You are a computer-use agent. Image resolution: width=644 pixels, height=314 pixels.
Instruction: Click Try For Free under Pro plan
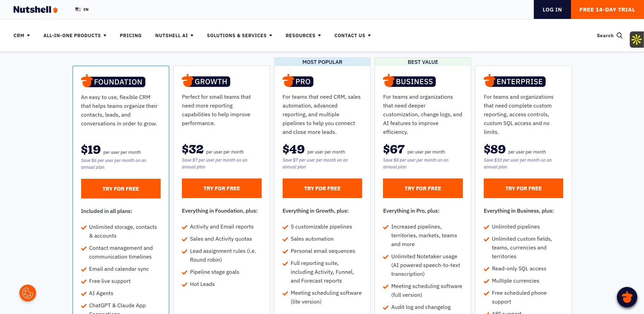point(322,188)
